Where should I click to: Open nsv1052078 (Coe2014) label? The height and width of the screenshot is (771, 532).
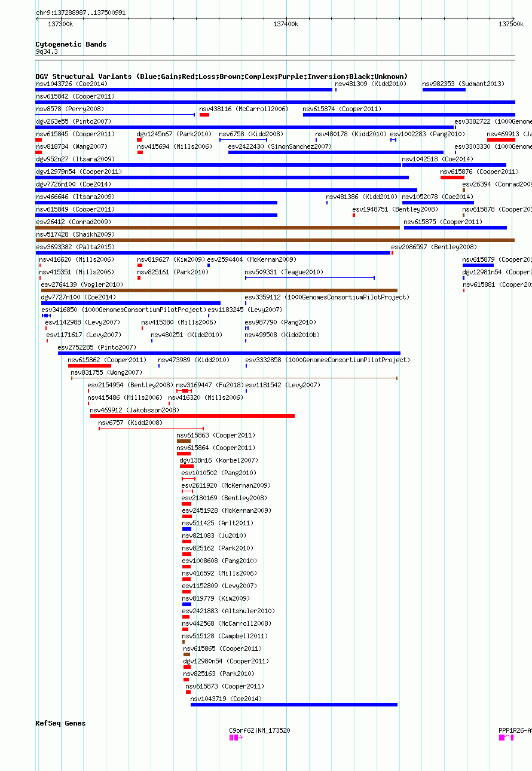pyautogui.click(x=438, y=197)
